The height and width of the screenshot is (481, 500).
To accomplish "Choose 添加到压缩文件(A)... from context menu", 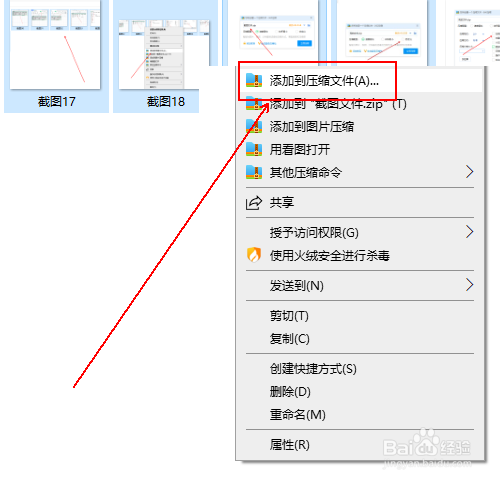I will (x=359, y=80).
